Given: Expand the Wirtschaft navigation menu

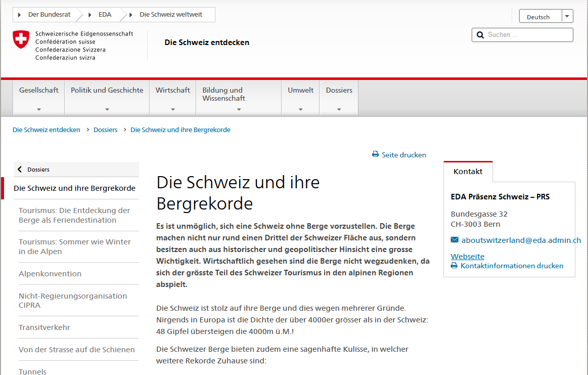Looking at the screenshot, I should tap(173, 98).
